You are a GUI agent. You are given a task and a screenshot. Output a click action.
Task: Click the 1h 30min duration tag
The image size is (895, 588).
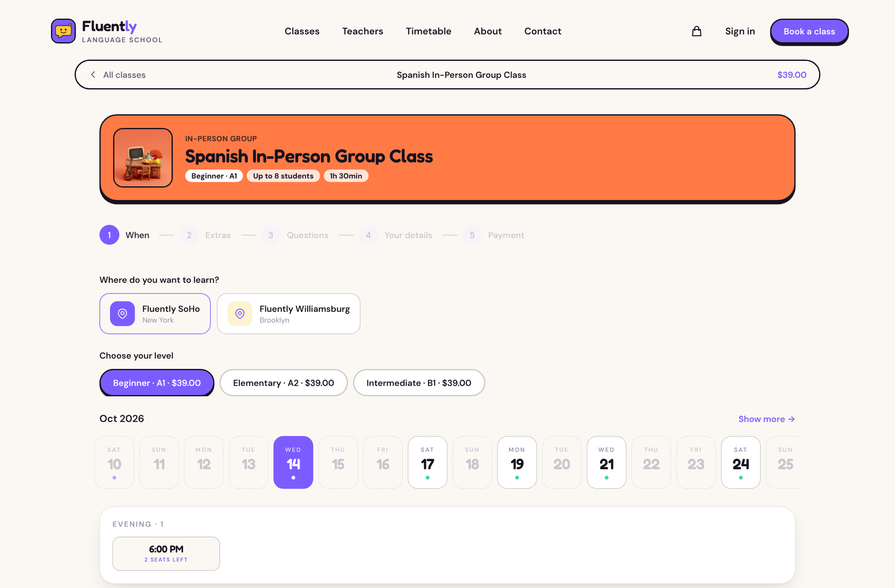[x=346, y=176]
